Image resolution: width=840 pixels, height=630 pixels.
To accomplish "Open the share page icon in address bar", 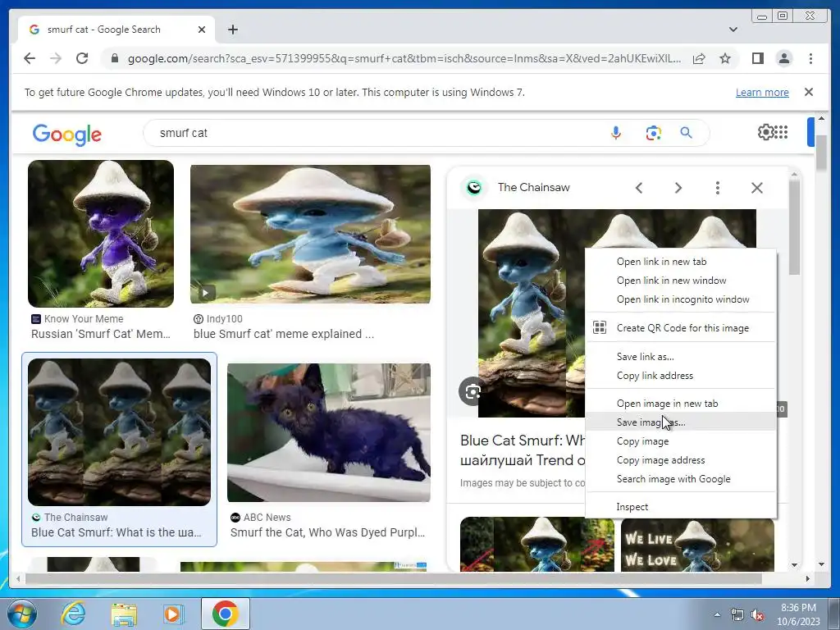I will [699, 58].
